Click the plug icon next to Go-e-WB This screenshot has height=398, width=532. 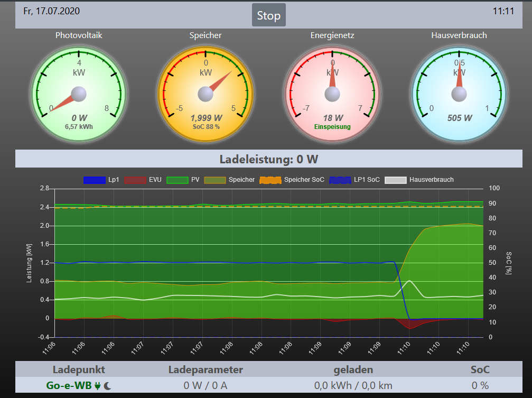pyautogui.click(x=98, y=386)
